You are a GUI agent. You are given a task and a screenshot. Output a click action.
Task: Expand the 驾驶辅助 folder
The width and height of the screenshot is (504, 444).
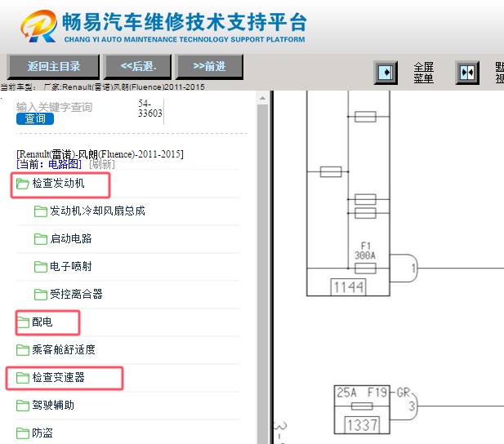click(53, 405)
